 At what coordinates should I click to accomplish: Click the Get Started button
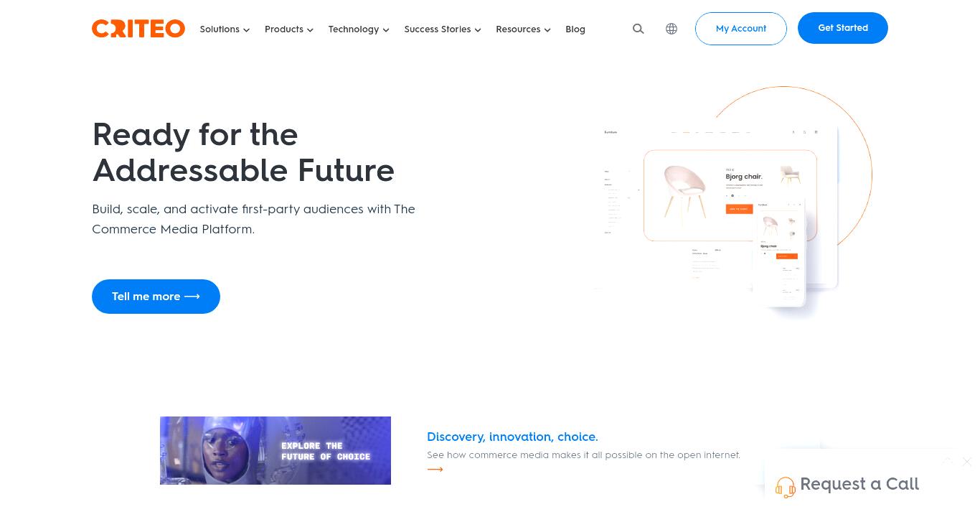pyautogui.click(x=843, y=28)
